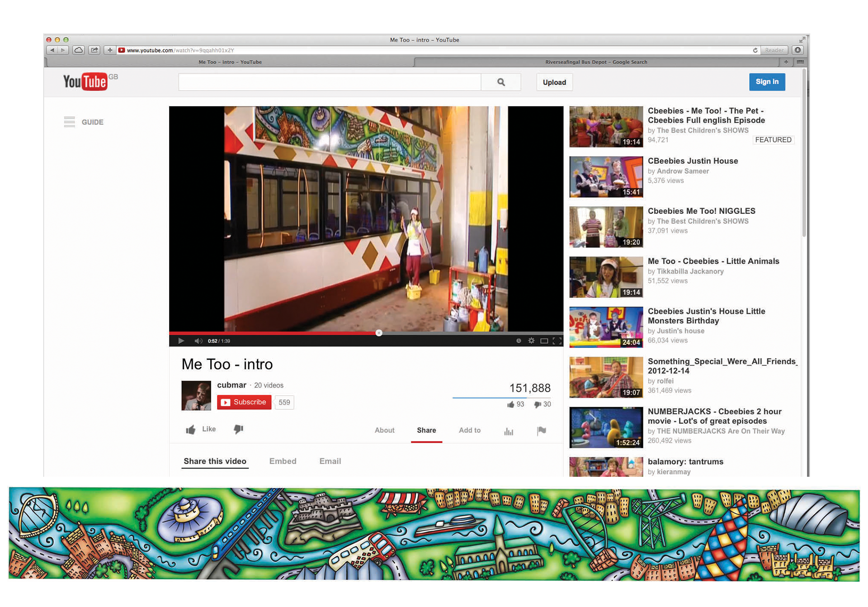This screenshot has width=868, height=607.
Task: Open The Best Children's SHOWS channel under The Pet
Action: 703,131
